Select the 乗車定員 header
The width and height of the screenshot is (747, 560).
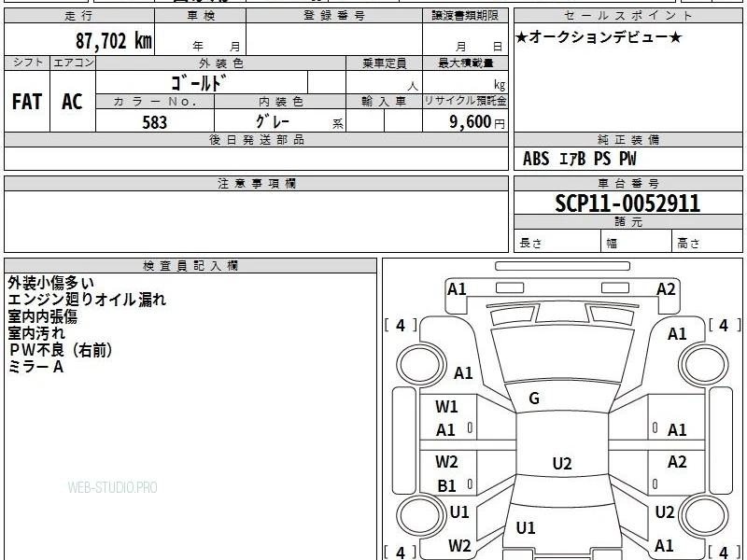click(384, 63)
